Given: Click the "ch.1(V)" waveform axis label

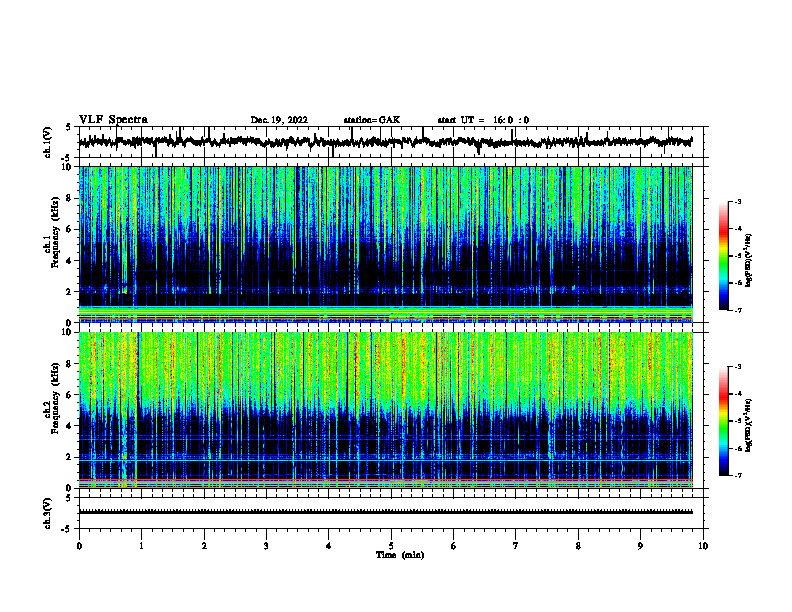Looking at the screenshot, I should point(48,142).
